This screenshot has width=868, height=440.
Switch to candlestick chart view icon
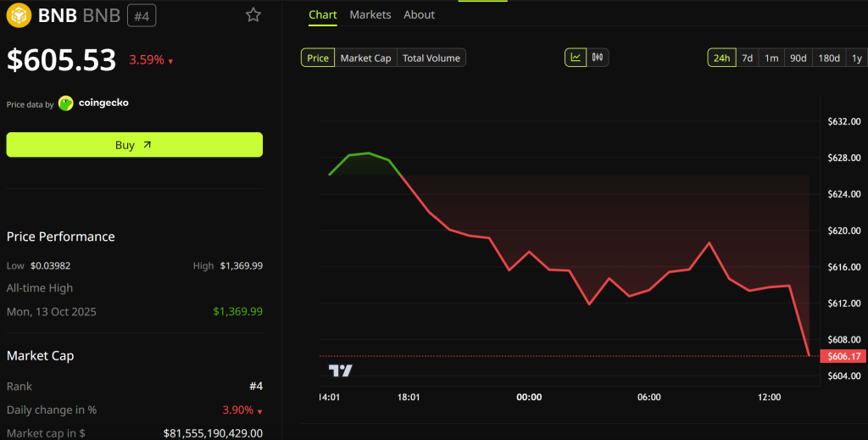[598, 58]
